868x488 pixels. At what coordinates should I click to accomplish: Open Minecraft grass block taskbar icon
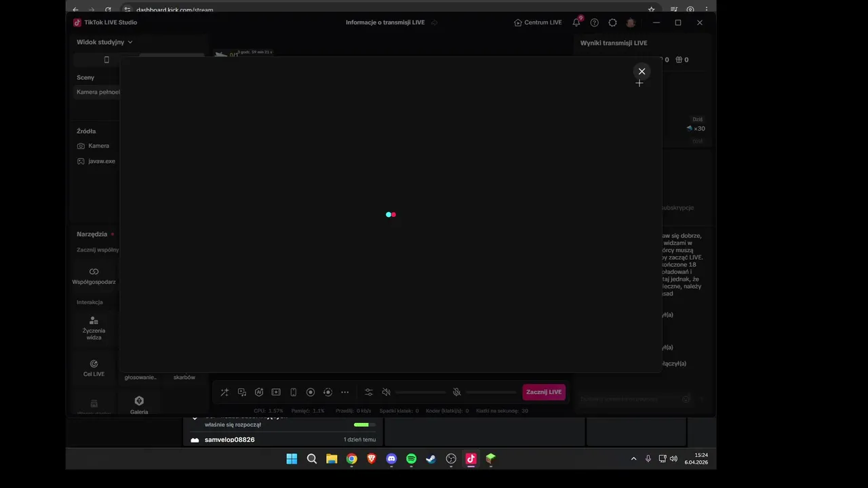click(x=490, y=459)
